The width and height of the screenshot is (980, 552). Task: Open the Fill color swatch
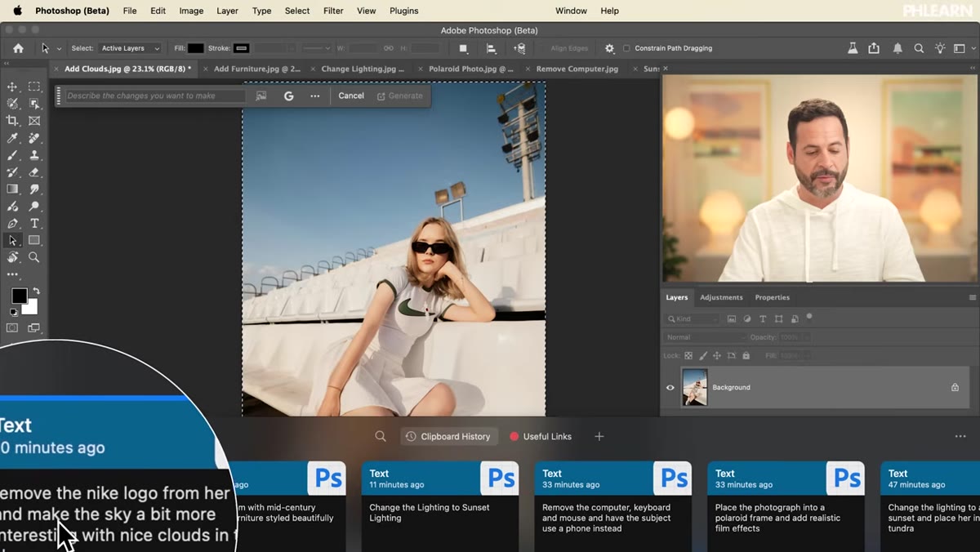195,48
